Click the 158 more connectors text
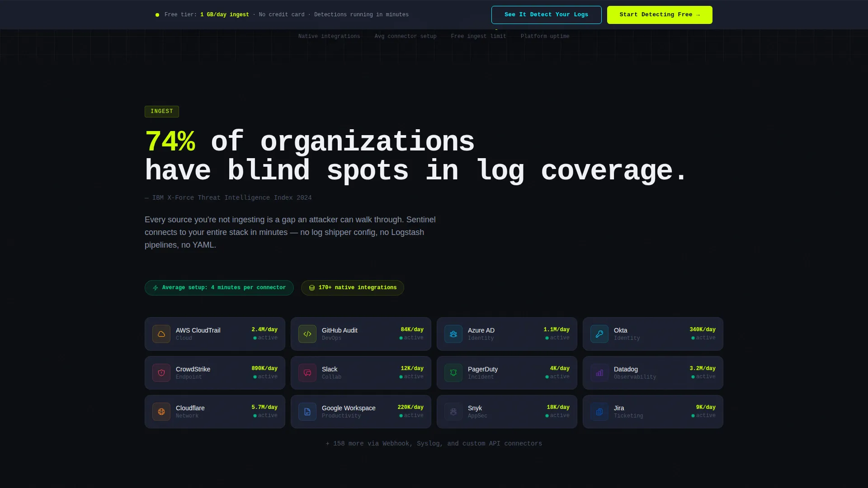 (434, 444)
